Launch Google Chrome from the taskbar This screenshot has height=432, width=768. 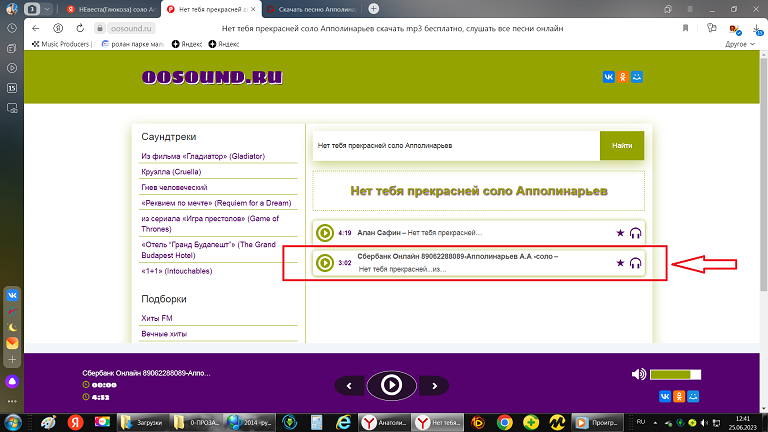click(x=504, y=422)
